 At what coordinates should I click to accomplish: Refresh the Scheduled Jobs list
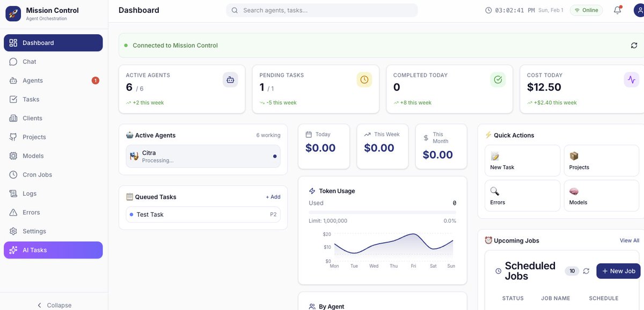586,271
